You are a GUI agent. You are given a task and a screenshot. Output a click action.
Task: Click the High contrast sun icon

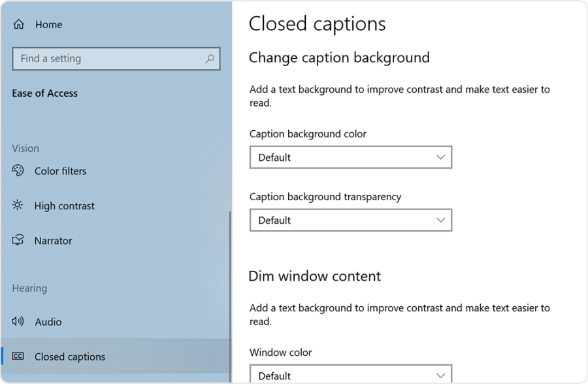tap(18, 205)
